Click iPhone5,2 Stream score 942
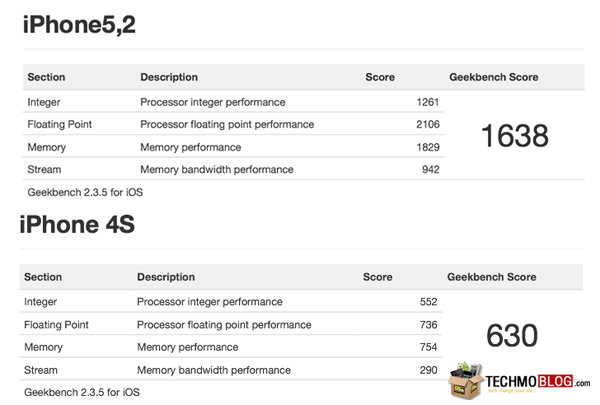600x405 pixels. tap(431, 169)
